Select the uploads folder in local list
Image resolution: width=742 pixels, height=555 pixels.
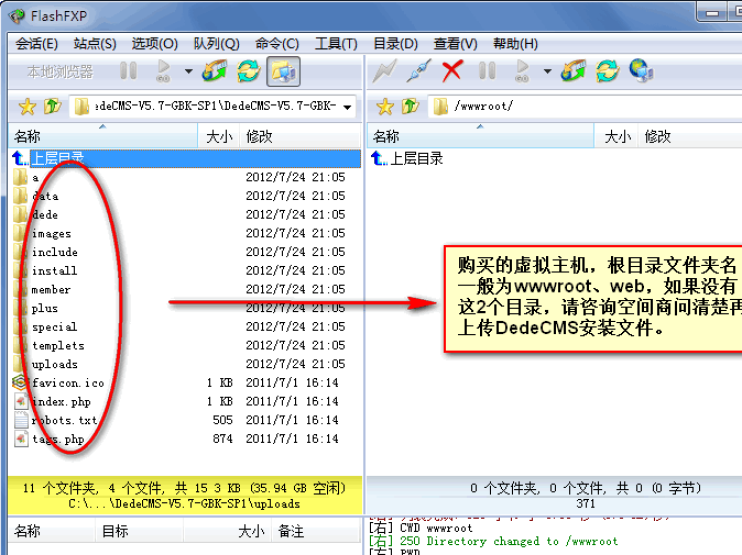(54, 364)
